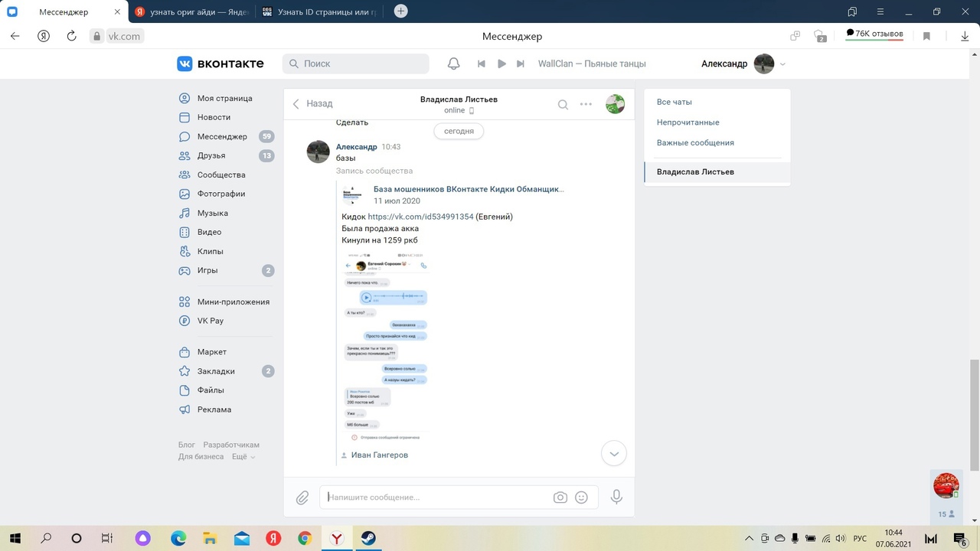
Task: Click the browser bookmark icon
Action: 926,36
